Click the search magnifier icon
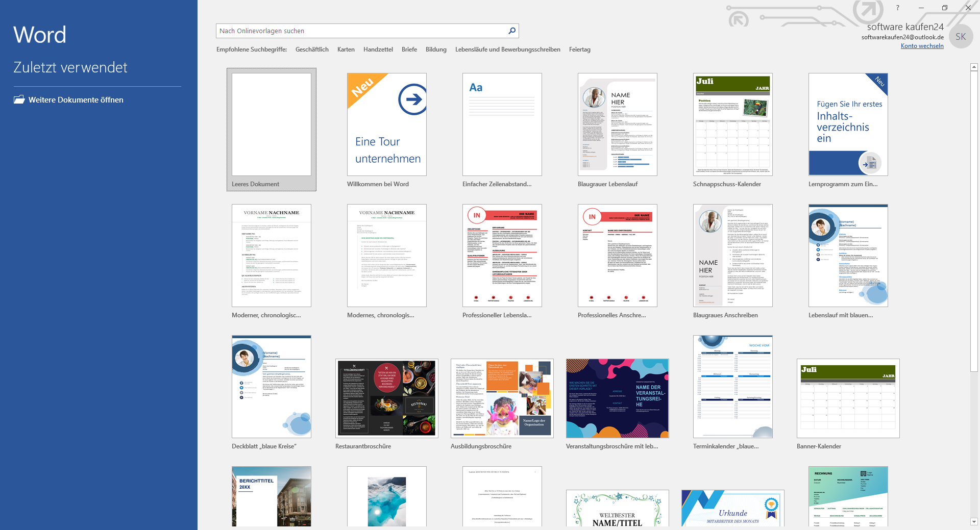Image resolution: width=980 pixels, height=530 pixels. (512, 31)
